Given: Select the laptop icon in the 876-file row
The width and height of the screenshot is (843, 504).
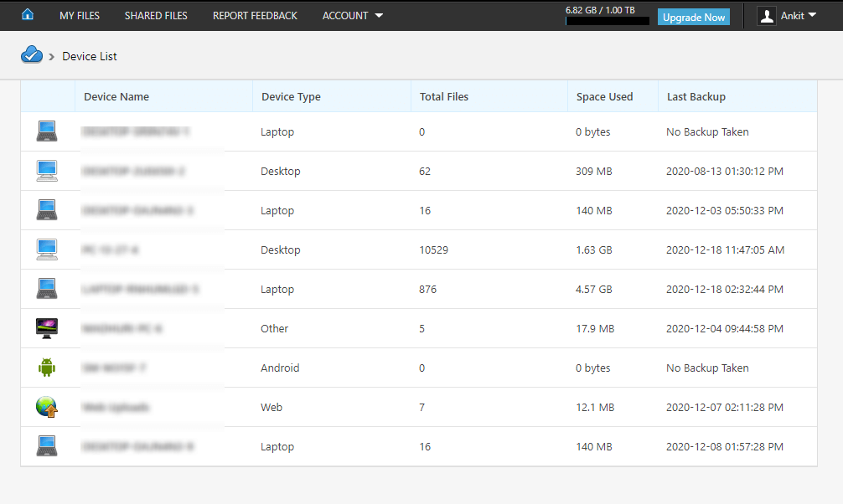Looking at the screenshot, I should pos(47,289).
